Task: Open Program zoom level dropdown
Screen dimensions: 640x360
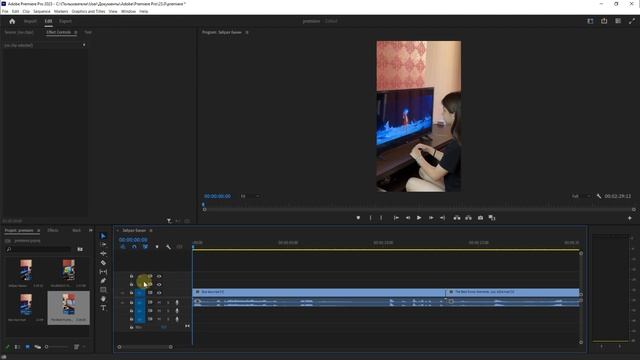Action: click(250, 196)
